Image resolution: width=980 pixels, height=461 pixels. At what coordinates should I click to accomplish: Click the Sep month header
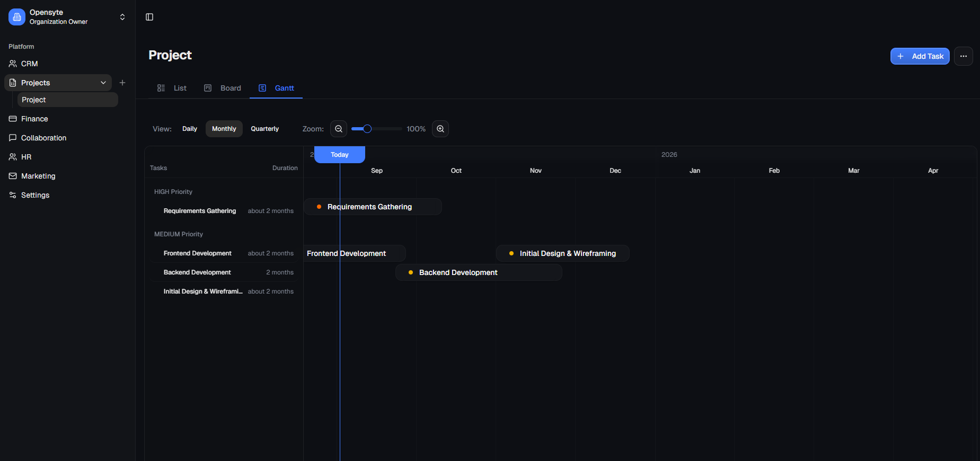[x=377, y=171]
